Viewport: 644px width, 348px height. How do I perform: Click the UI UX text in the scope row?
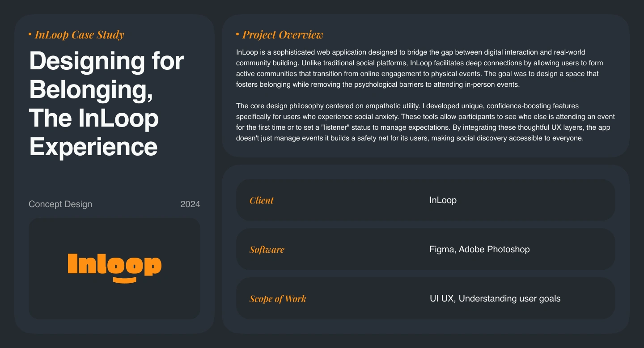click(x=442, y=298)
